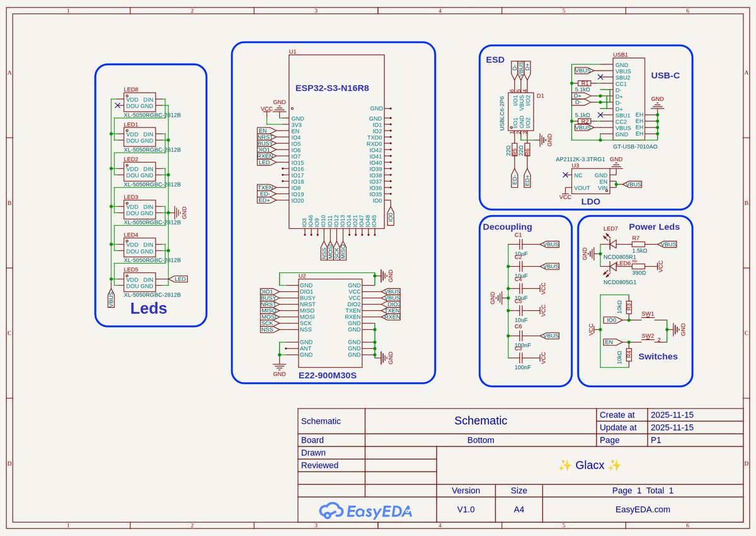This screenshot has height=536, width=756.
Task: Select the 'Bottom' board name cell
Action: (481, 440)
